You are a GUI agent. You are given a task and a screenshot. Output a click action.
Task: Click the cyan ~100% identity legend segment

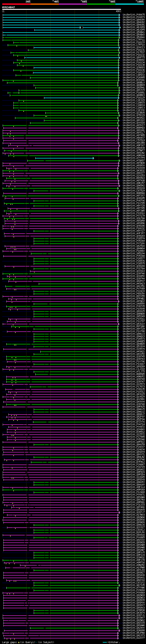coord(130,4)
